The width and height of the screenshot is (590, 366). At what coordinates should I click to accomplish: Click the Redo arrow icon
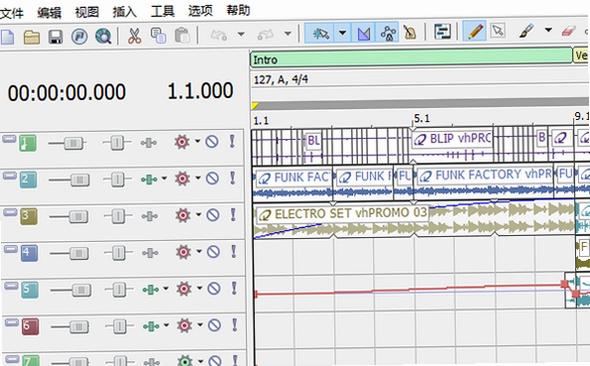click(265, 35)
